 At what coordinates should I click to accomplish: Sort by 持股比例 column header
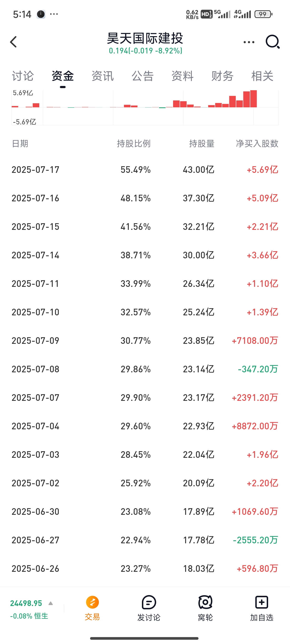pos(134,143)
